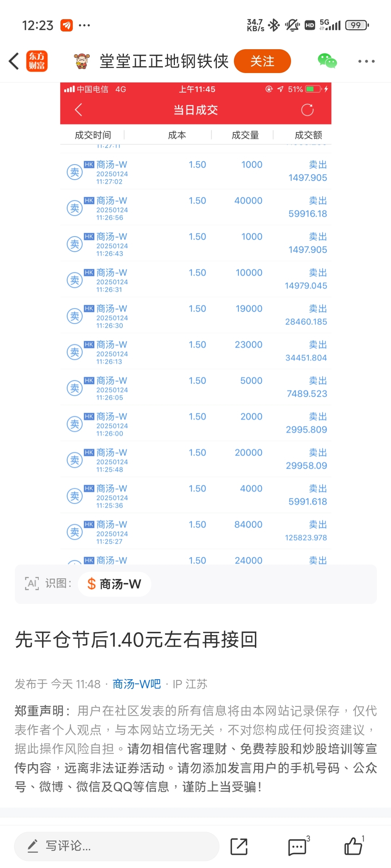Tap the 成交量 column header in image
Image resolution: width=391 pixels, height=868 pixels.
(x=245, y=135)
